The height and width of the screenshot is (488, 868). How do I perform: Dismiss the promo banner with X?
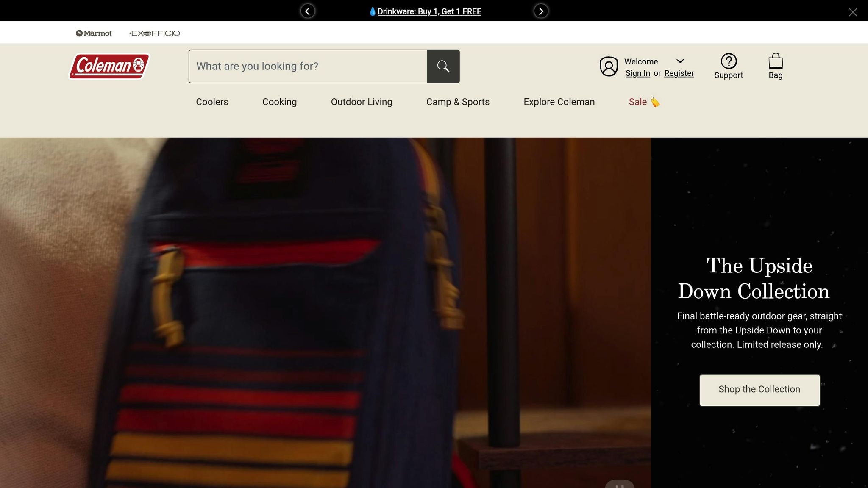point(853,12)
